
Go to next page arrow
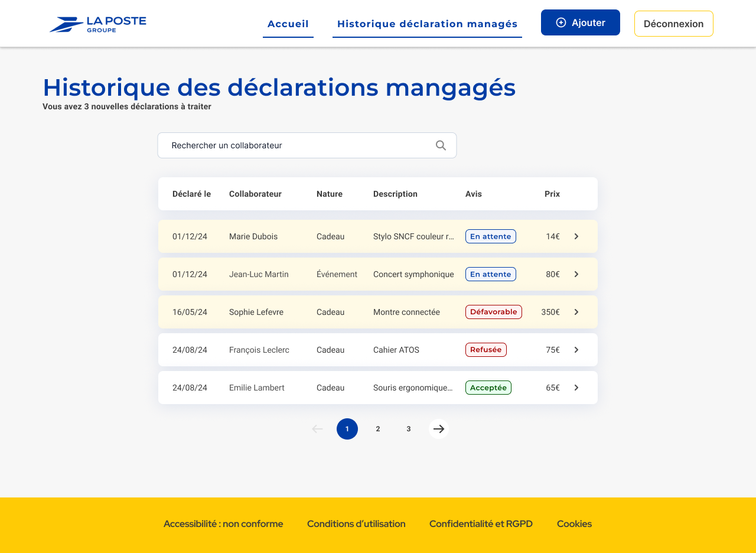coord(439,429)
